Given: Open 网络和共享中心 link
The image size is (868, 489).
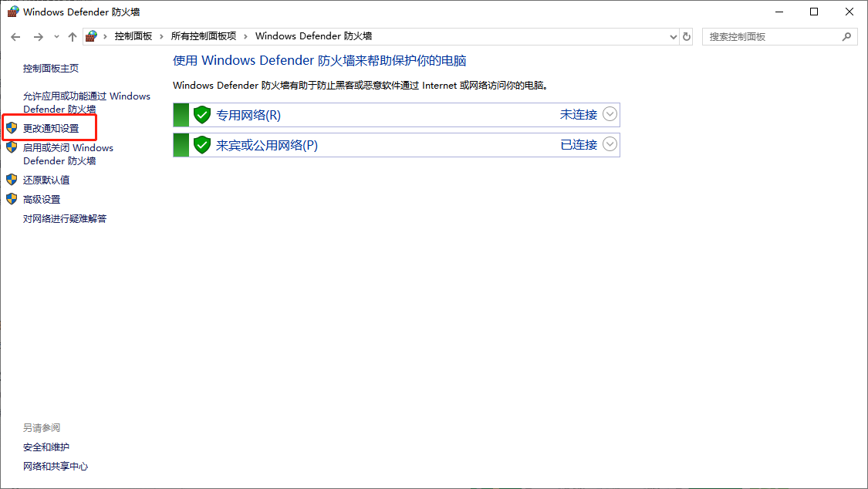Looking at the screenshot, I should pos(56,467).
